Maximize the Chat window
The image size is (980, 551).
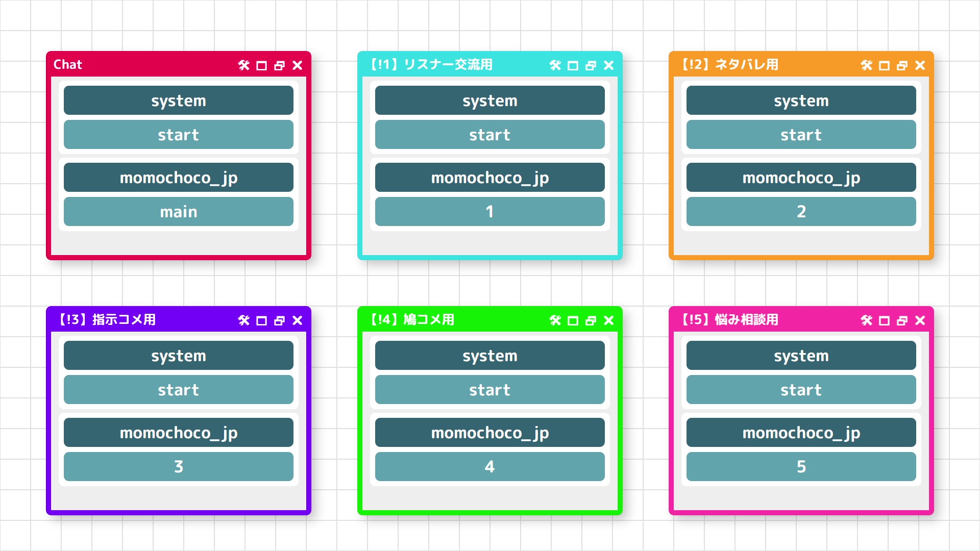coord(262,65)
